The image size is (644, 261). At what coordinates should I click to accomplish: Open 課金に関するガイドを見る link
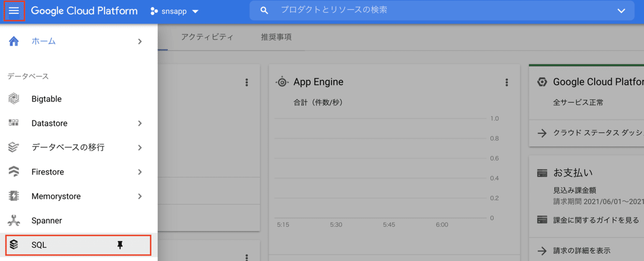[596, 220]
